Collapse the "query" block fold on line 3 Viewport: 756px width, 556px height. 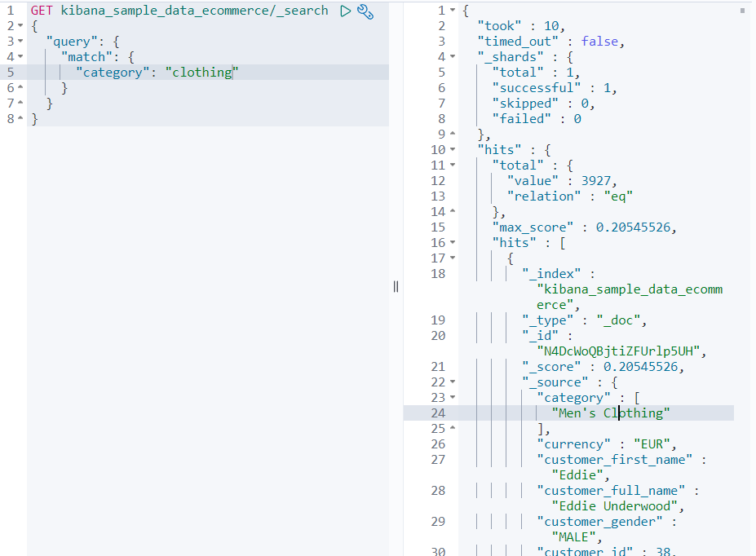pyautogui.click(x=20, y=42)
